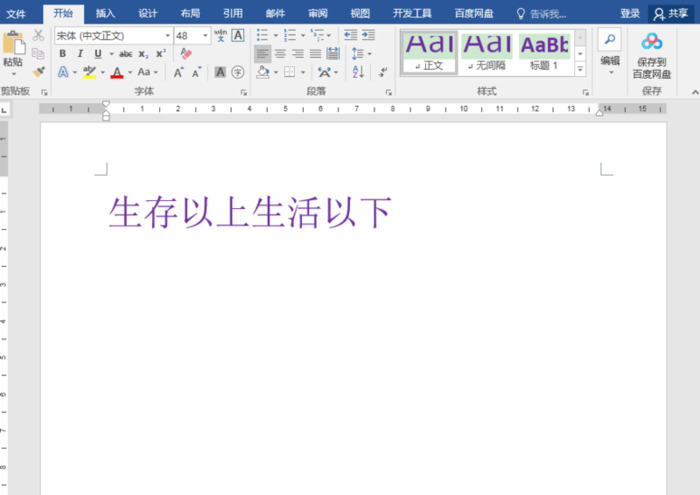Apply yellow text highlight color
Screen dimensions: 700x495
tap(90, 72)
